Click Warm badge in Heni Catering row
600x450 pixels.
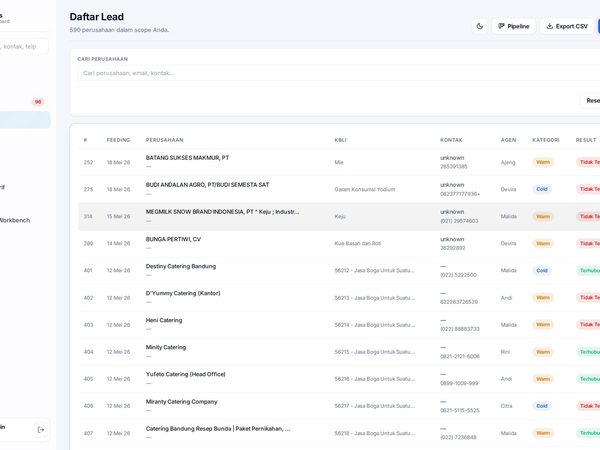pos(543,324)
